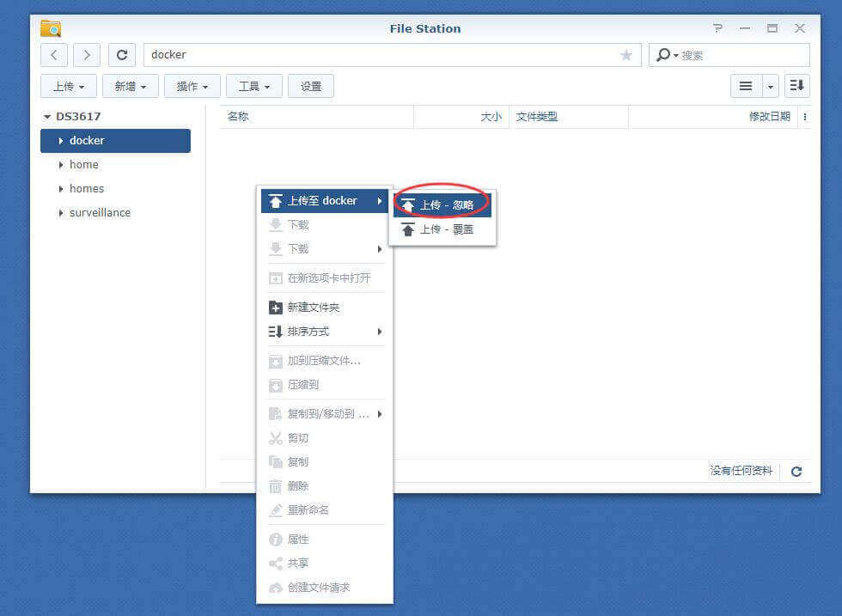Click the File Station folder icon in the titlebar
842x616 pixels.
tap(50, 27)
